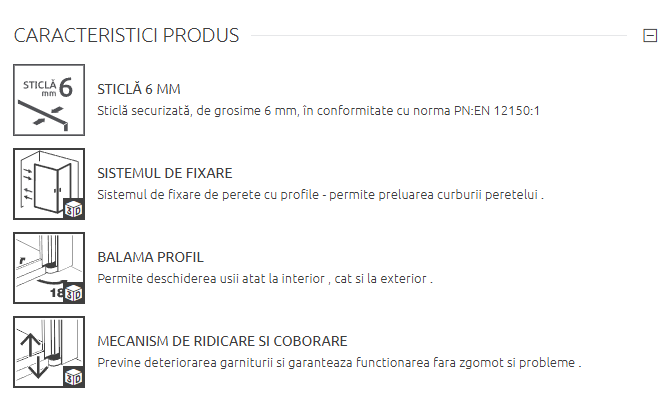668x407 pixels.
Task: Select the SISTEMUL DE FIXARE title
Action: [x=165, y=173]
